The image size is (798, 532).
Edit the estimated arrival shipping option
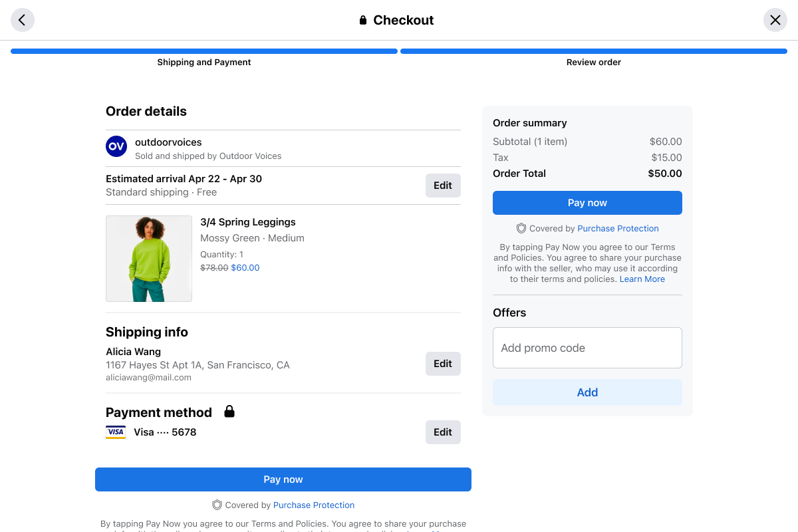(443, 186)
